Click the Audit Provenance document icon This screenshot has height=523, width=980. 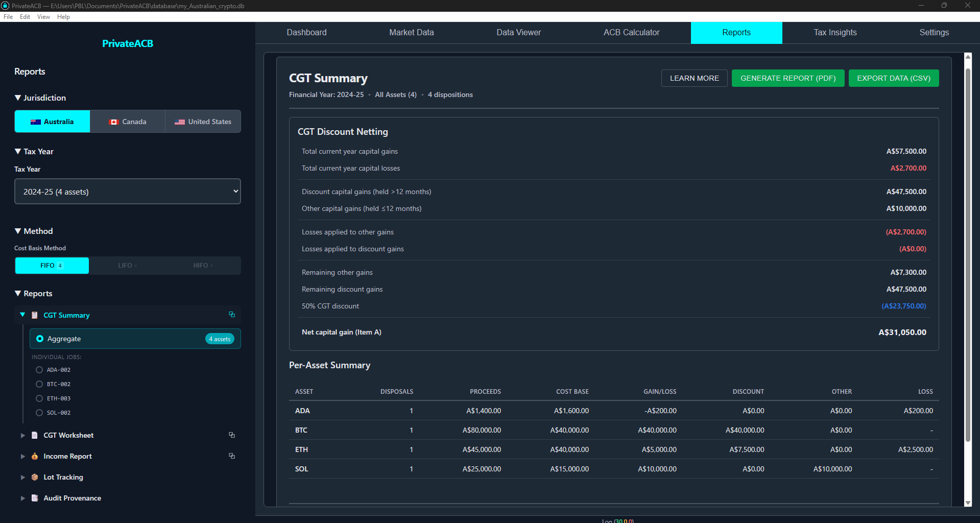click(35, 498)
